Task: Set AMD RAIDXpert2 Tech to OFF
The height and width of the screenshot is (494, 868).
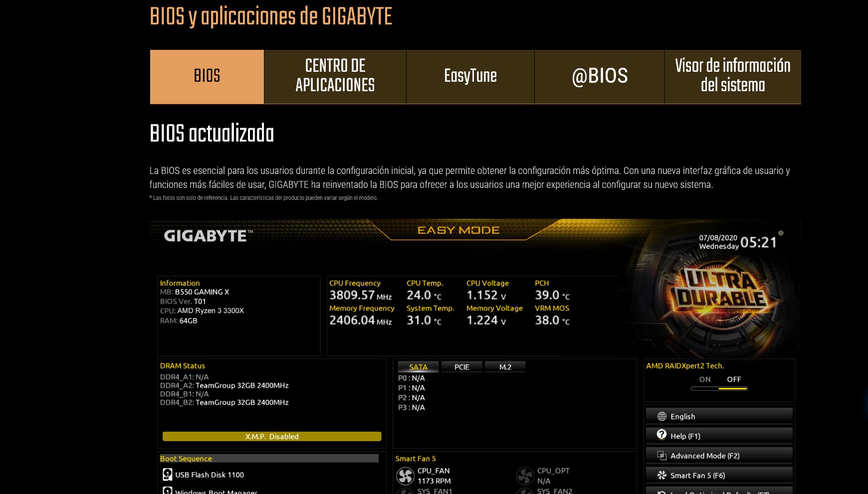Action: (x=734, y=379)
